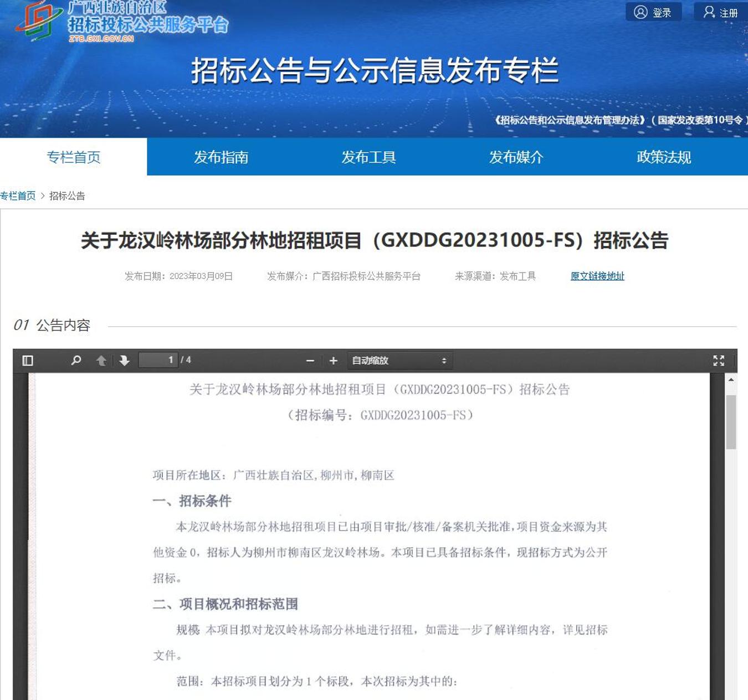Select the 发布工具 navigation tab

pos(368,157)
